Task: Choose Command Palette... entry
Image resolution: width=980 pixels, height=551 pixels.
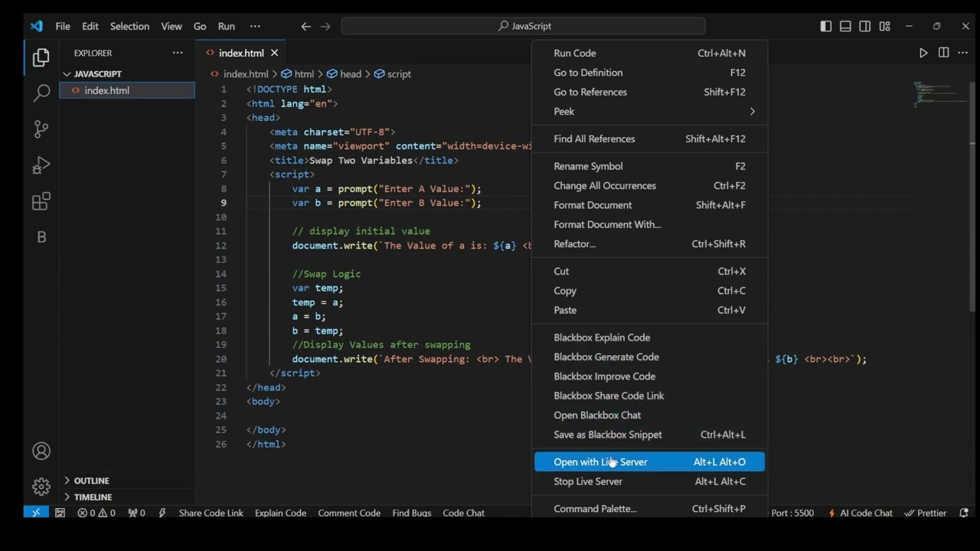Action: click(649, 509)
